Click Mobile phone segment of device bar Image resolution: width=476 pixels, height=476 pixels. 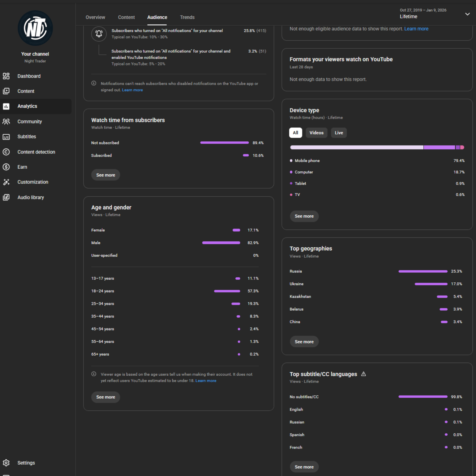click(357, 147)
